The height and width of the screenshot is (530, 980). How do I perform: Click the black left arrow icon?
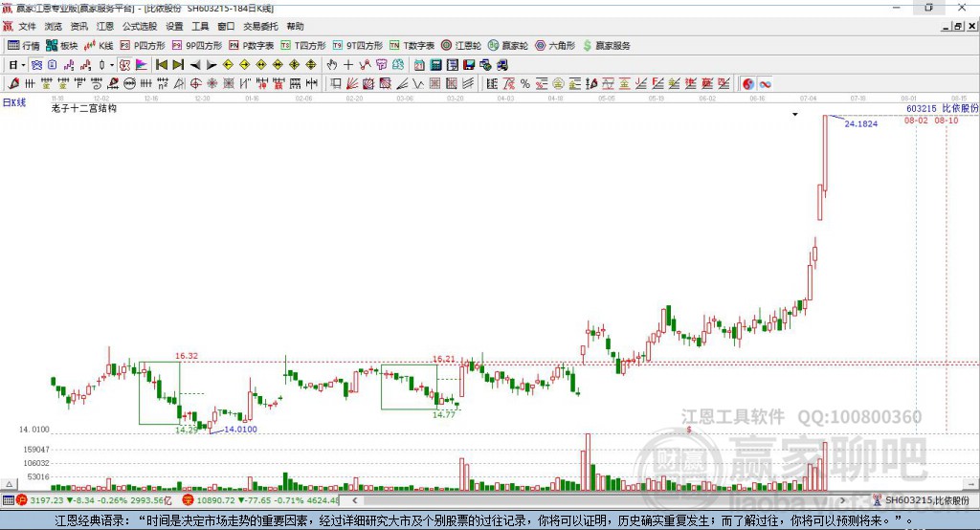point(195,65)
